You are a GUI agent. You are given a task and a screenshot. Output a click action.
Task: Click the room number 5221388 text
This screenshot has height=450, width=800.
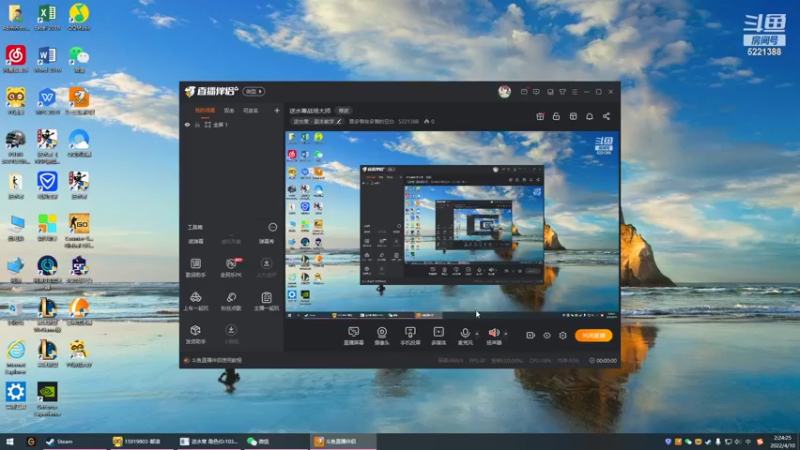[408, 121]
